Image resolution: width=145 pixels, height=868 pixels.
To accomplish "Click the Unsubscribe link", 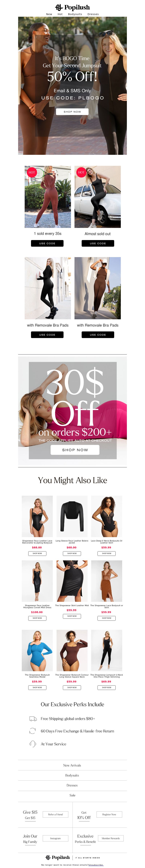I will coord(96,865).
